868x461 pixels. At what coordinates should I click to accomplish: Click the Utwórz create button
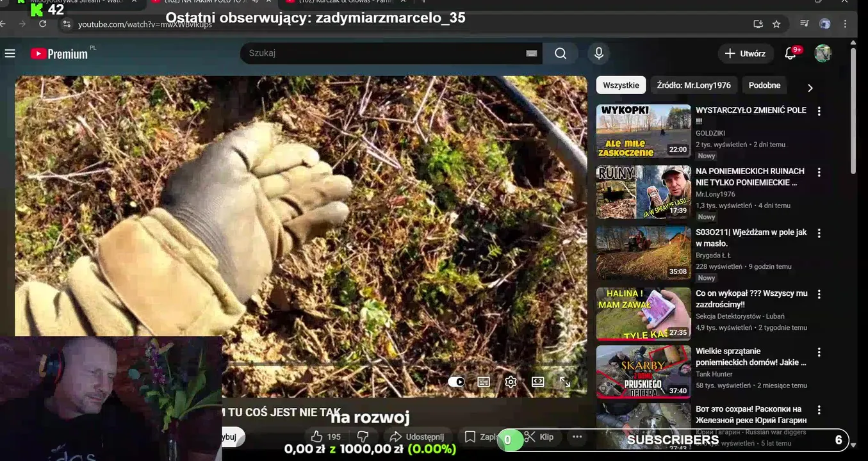[x=746, y=54]
